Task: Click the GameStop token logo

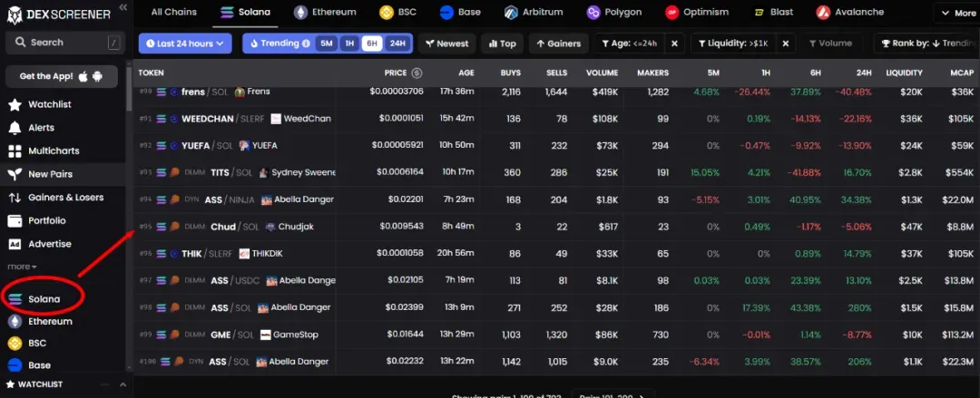Action: point(266,335)
